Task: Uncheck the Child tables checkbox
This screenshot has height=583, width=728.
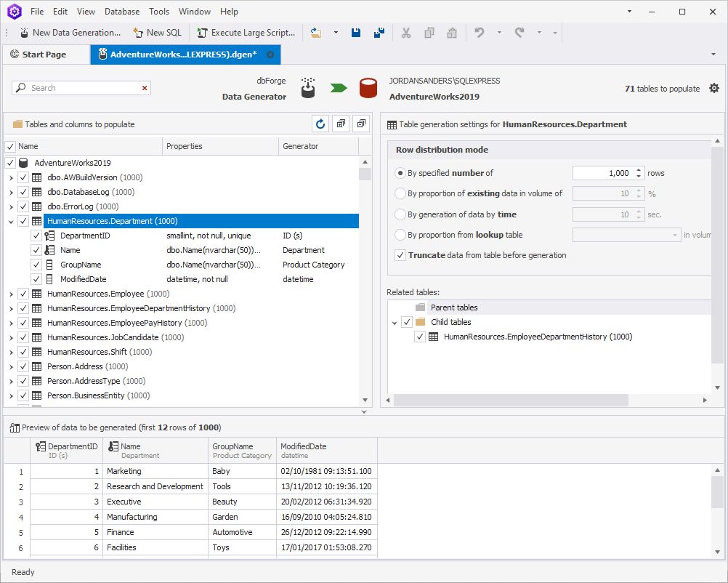Action: [407, 322]
